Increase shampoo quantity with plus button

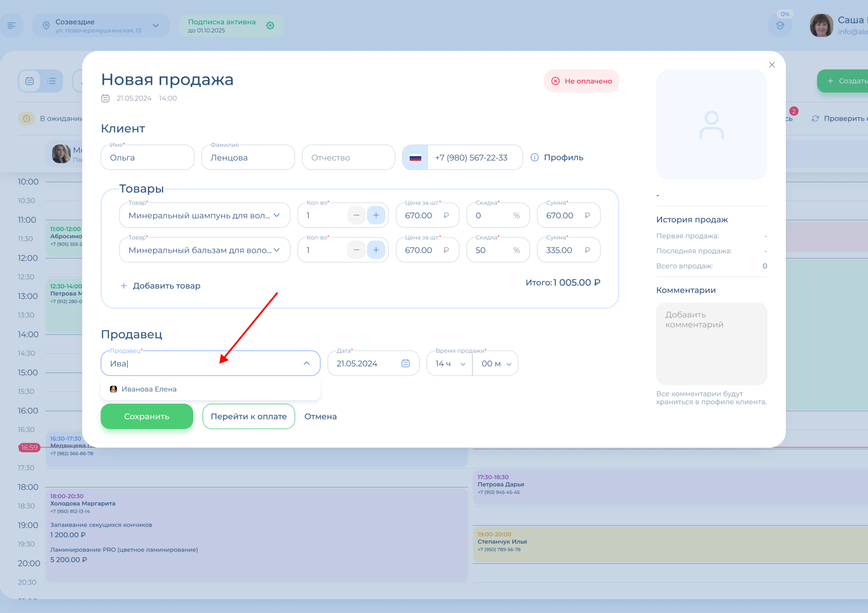tap(376, 215)
